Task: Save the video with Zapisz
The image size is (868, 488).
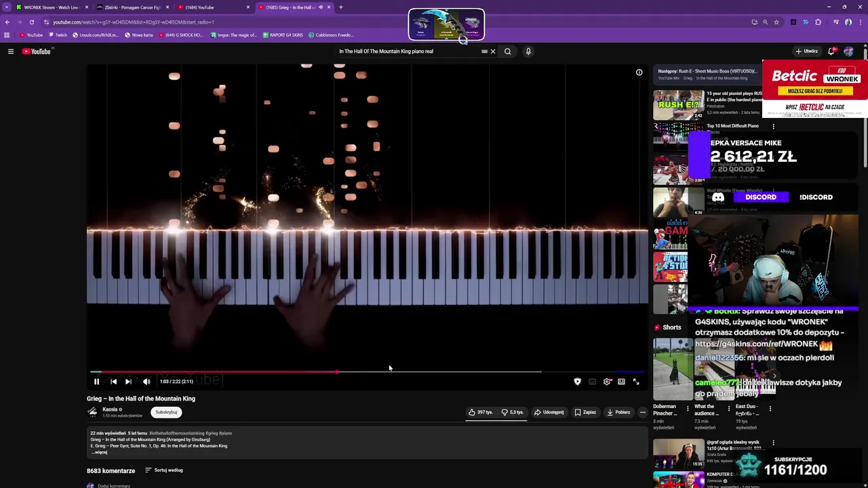Action: pos(585,412)
